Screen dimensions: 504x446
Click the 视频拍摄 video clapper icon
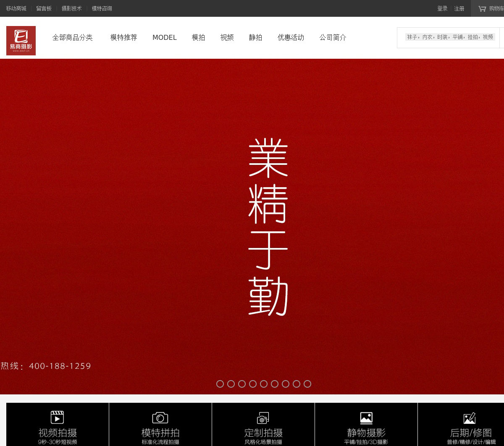(x=57, y=417)
